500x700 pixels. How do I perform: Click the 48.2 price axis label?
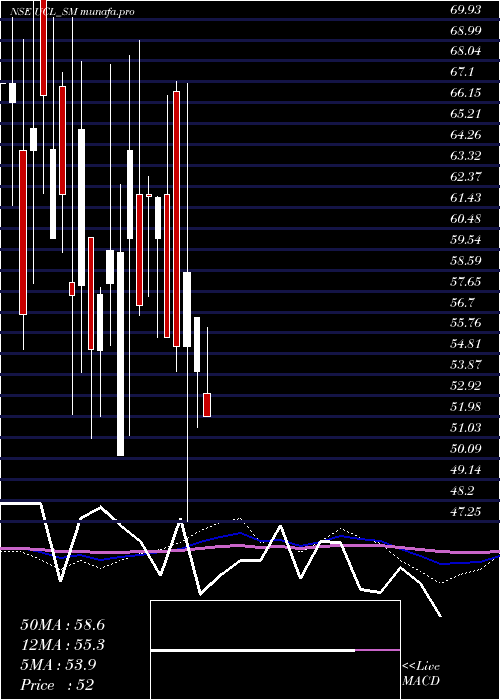coord(462,492)
